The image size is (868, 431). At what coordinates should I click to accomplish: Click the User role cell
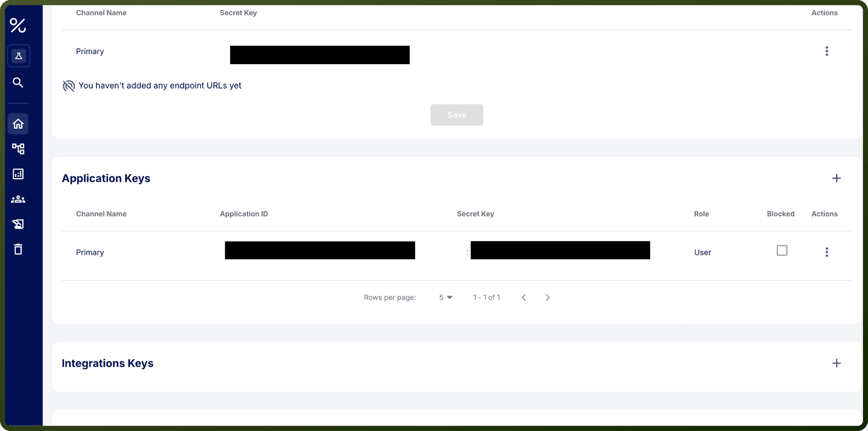tap(703, 253)
